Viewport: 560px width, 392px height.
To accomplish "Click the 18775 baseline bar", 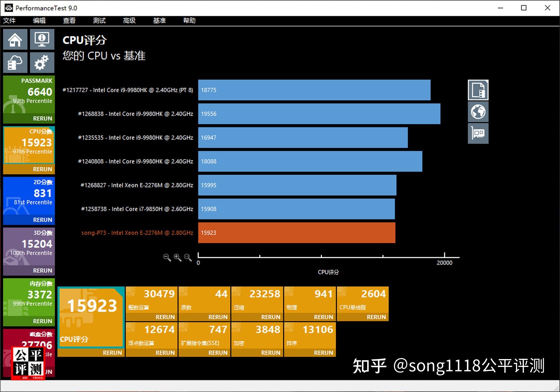I will [314, 90].
